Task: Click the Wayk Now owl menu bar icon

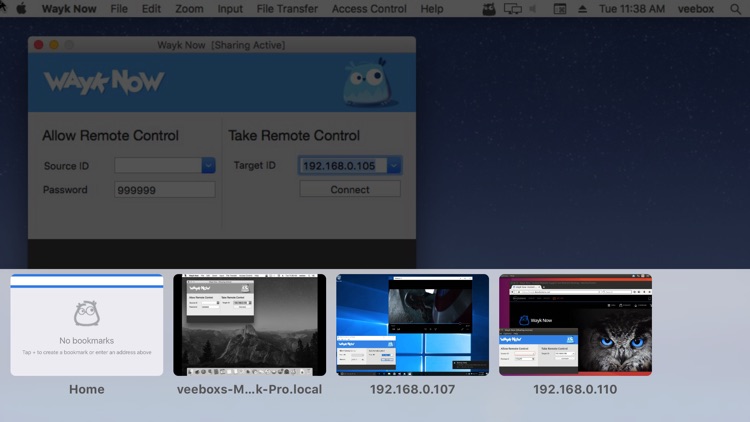Action: click(x=488, y=9)
